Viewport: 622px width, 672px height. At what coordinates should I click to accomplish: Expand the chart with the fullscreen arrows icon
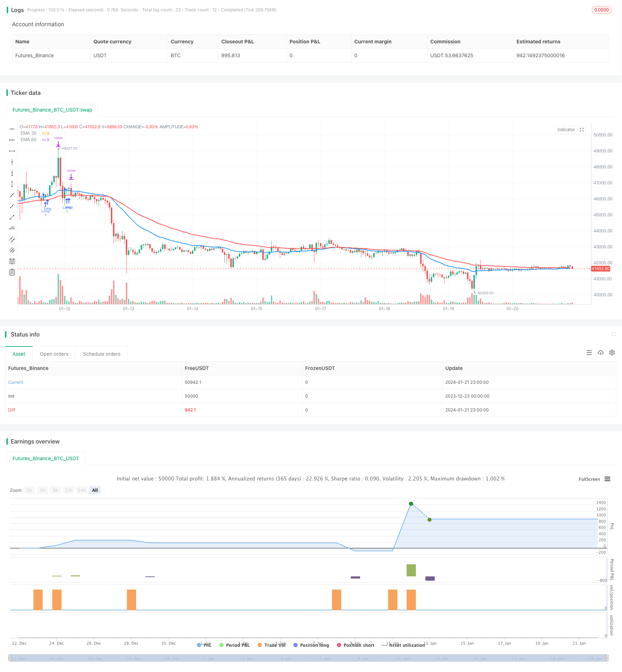(x=581, y=130)
